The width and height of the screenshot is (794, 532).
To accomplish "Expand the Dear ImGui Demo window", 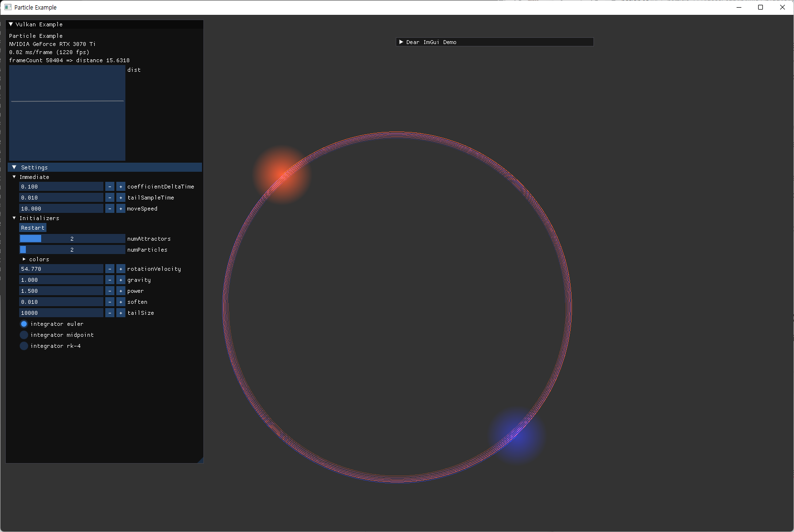I will (x=401, y=42).
